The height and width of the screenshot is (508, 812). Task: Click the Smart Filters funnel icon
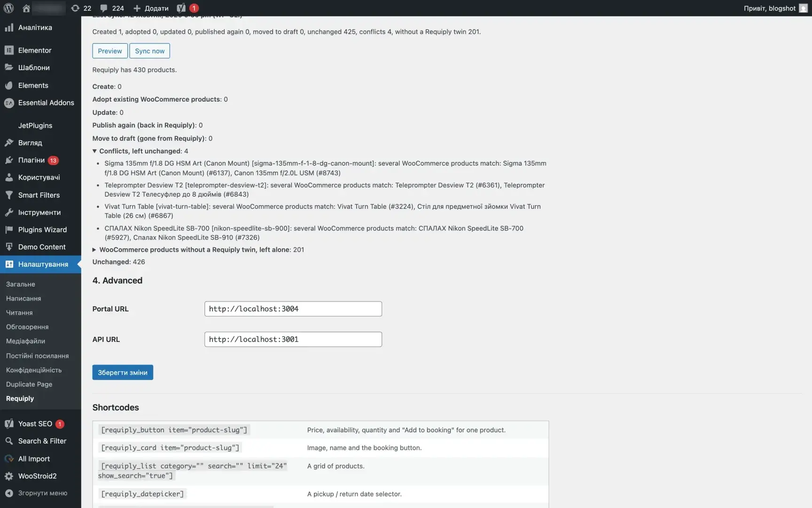click(x=9, y=195)
